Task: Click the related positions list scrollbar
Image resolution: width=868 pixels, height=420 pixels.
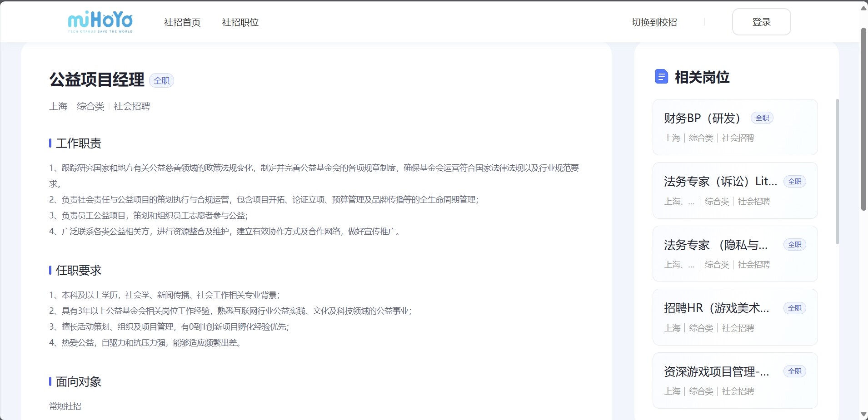Action: (x=837, y=172)
